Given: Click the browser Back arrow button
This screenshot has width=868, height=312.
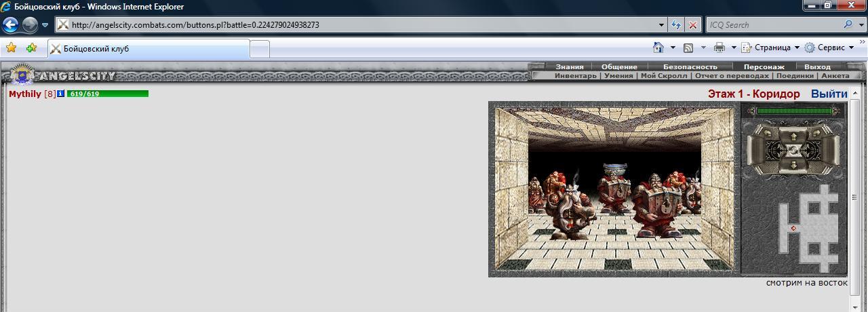Looking at the screenshot, I should coord(11,25).
